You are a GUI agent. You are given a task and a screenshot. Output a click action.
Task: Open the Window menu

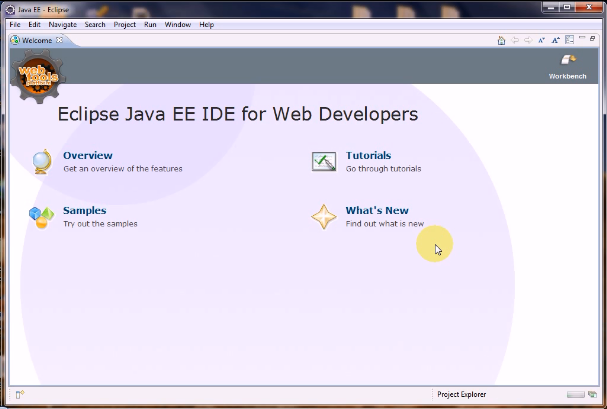point(178,24)
